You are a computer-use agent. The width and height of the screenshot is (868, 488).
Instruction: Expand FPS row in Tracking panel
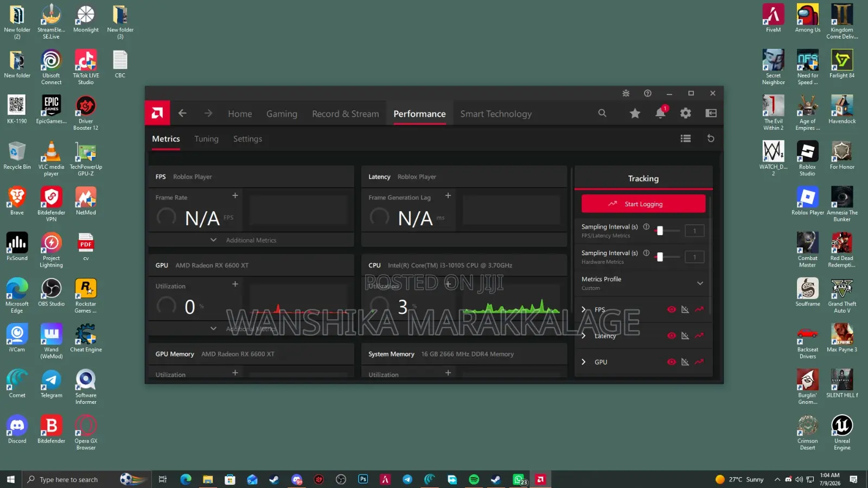[584, 309]
